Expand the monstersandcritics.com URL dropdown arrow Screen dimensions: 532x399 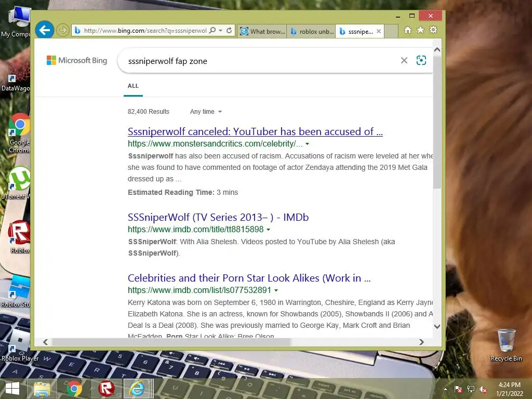tap(308, 144)
